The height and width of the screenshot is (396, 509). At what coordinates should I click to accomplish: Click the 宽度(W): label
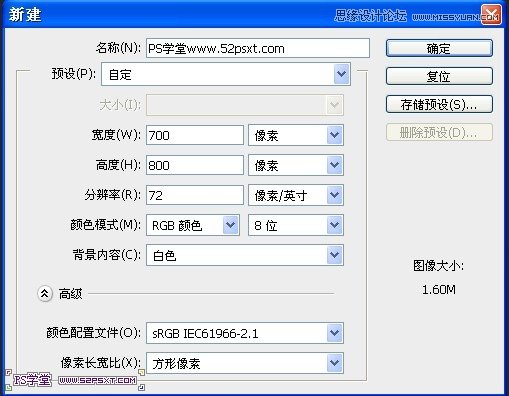(116, 135)
